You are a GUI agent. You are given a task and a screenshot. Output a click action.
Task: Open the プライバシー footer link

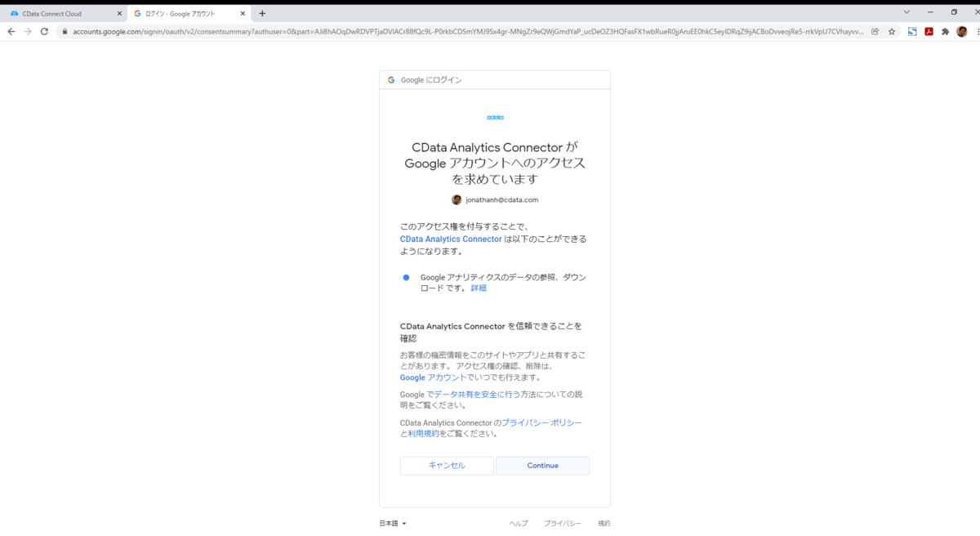[x=563, y=523]
